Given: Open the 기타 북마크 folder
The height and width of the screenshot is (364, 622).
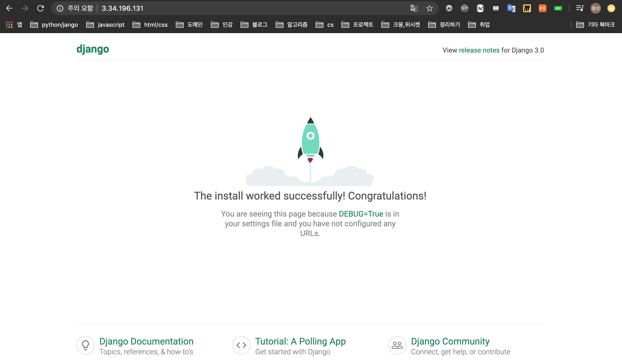Looking at the screenshot, I should [x=595, y=25].
